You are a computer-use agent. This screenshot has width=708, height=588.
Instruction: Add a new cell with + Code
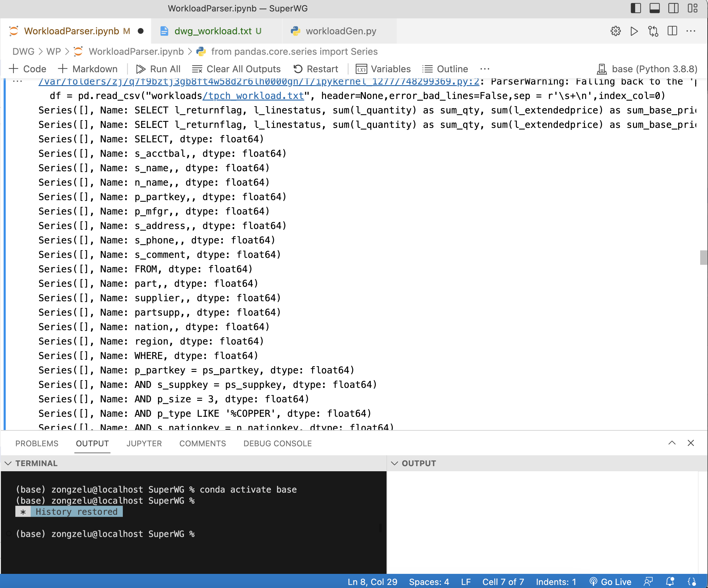coord(28,69)
